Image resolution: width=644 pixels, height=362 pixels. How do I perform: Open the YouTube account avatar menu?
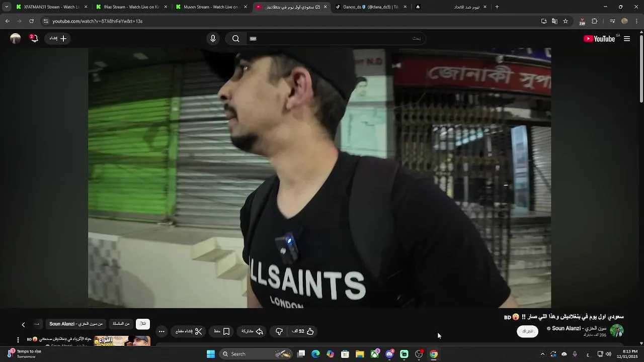16,38
